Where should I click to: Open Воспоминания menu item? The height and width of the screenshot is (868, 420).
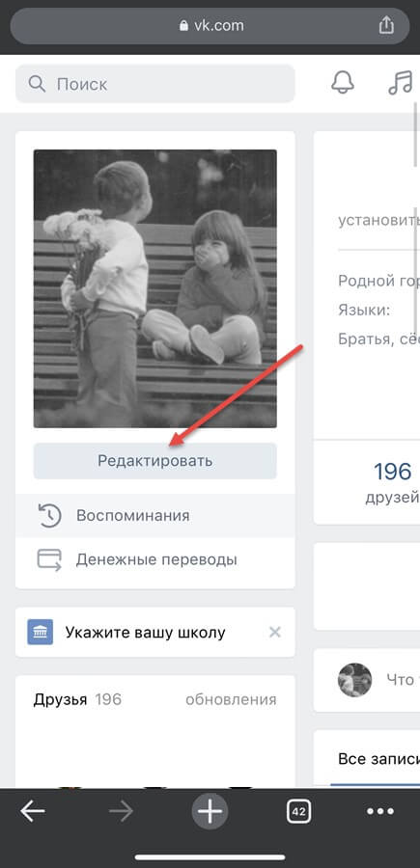pyautogui.click(x=155, y=515)
